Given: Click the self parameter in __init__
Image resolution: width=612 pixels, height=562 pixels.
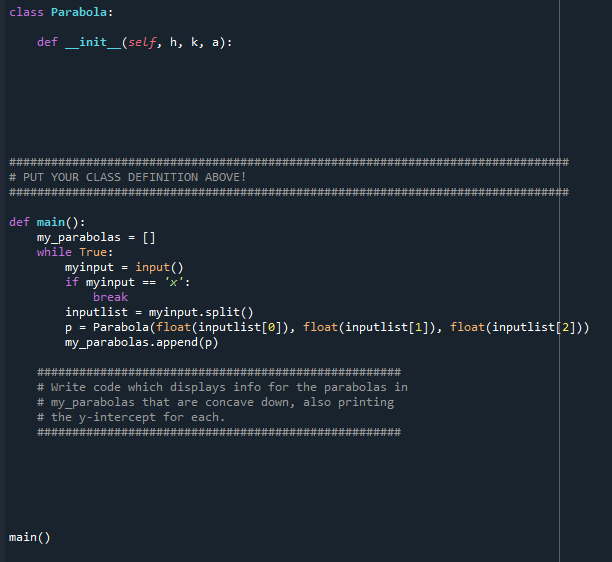Looking at the screenshot, I should tap(142, 42).
